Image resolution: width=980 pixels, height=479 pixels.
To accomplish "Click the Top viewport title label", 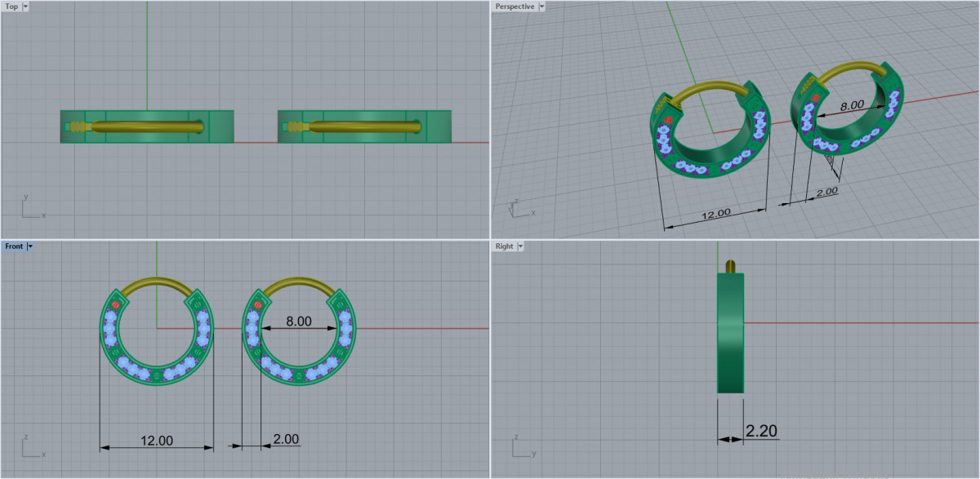I will tap(11, 6).
